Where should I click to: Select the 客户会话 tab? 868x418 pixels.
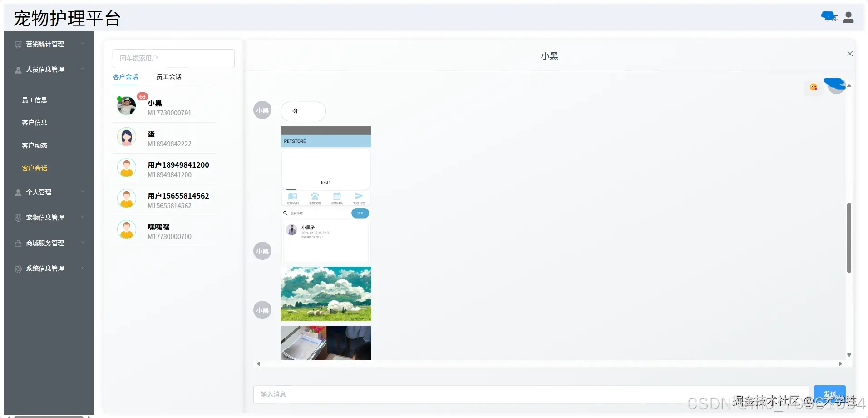click(x=125, y=77)
